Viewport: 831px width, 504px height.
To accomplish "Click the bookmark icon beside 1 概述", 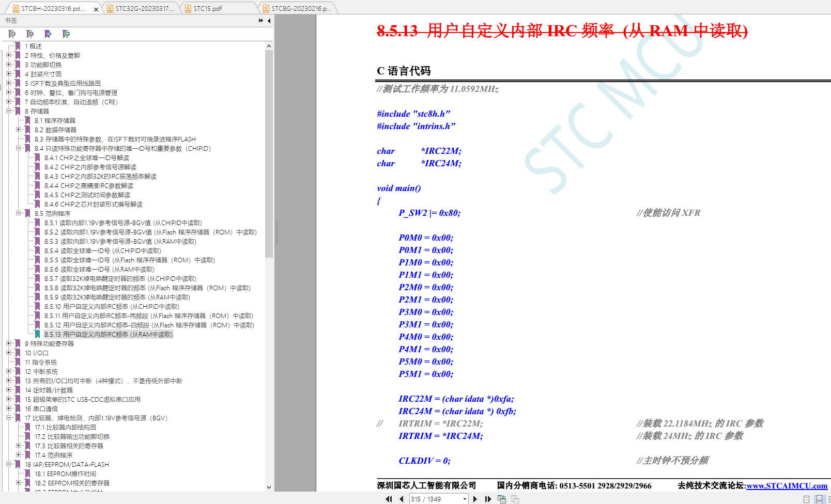I will coord(18,46).
